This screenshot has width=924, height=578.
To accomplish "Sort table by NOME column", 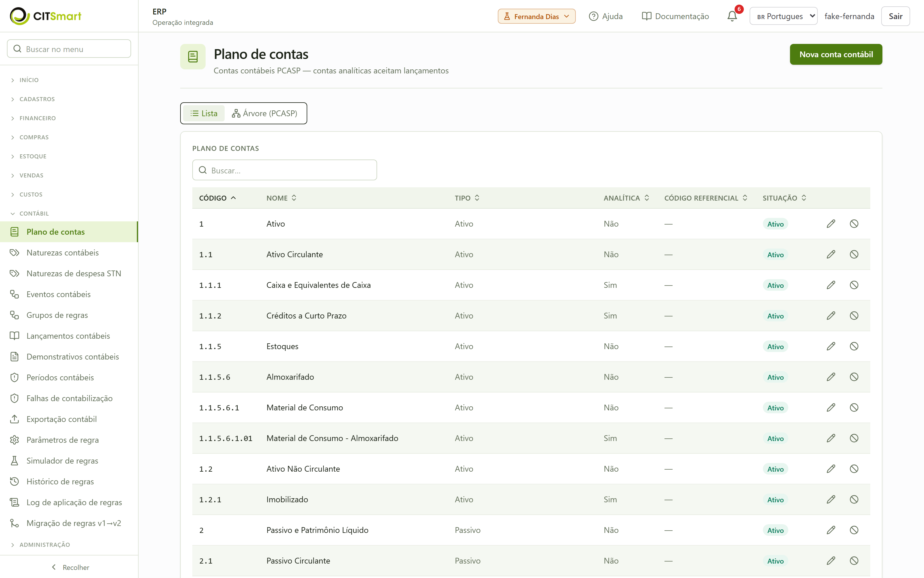I will click(x=282, y=198).
